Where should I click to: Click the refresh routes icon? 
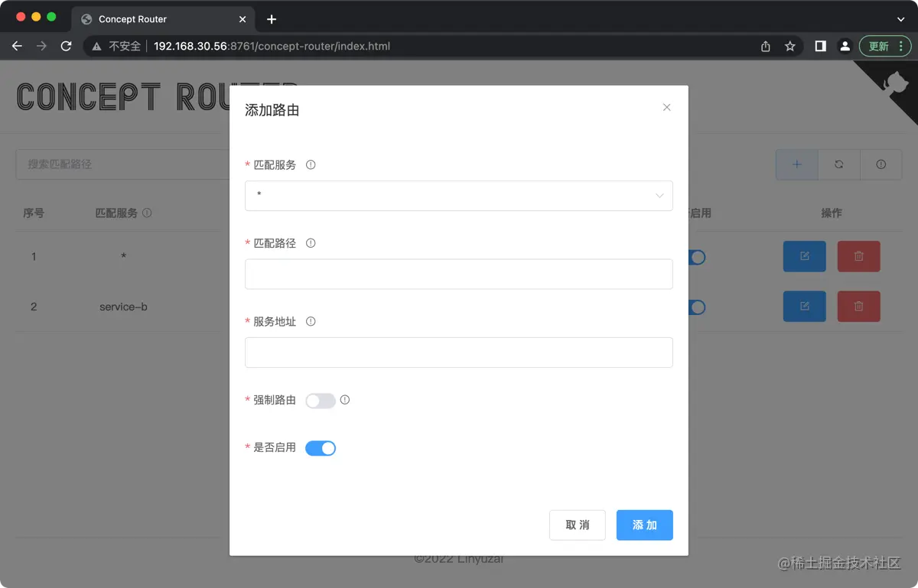[838, 164]
